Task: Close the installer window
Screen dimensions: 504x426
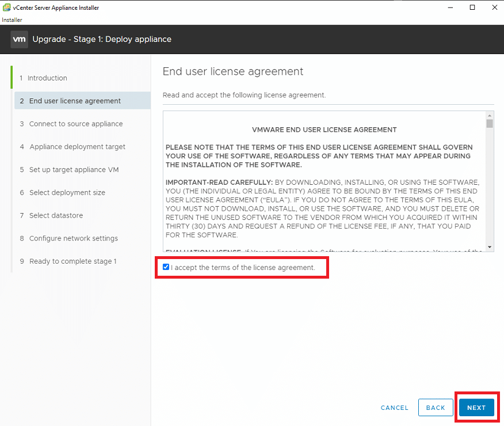Action: tap(495, 7)
